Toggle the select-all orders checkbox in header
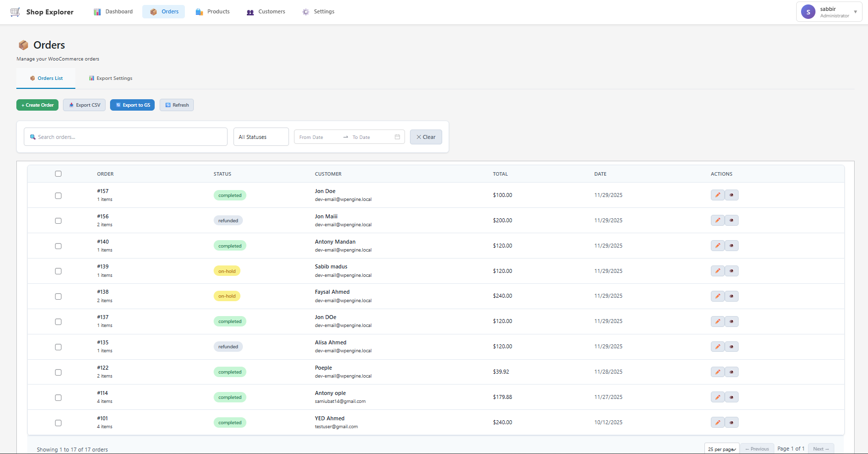 [58, 174]
